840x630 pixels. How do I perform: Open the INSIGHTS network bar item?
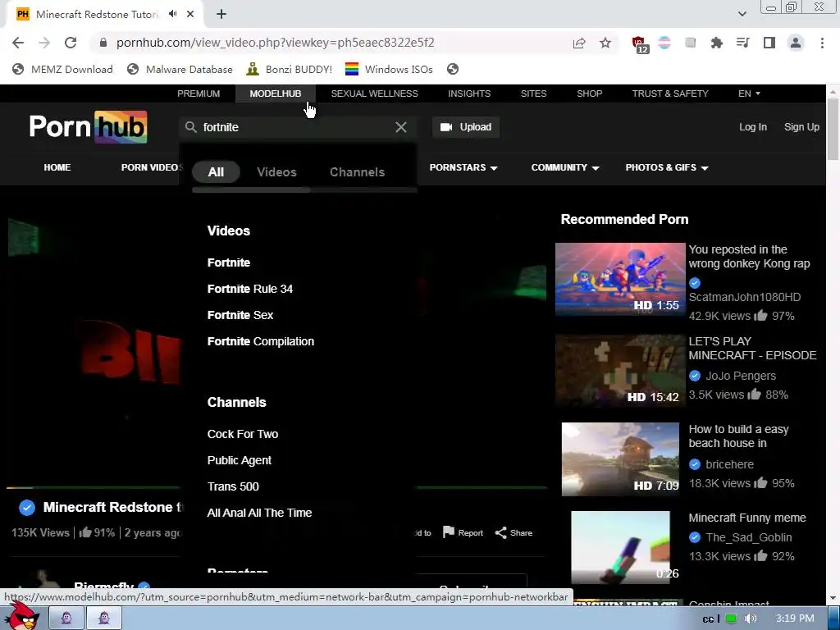(x=469, y=94)
